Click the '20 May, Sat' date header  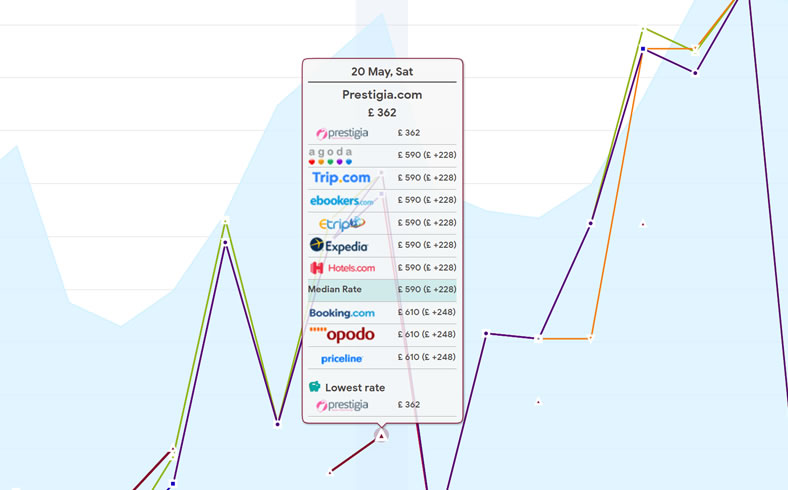pyautogui.click(x=382, y=71)
